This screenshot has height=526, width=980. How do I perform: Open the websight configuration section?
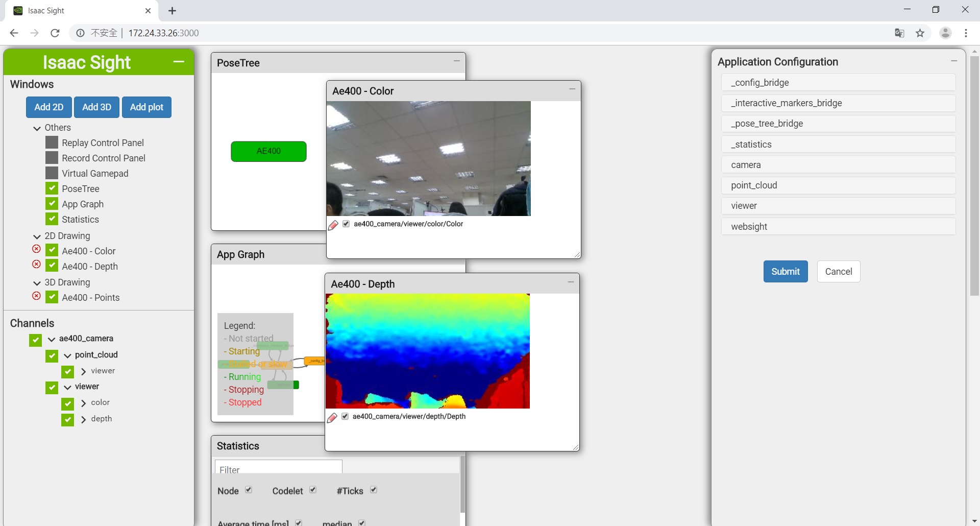coord(838,227)
